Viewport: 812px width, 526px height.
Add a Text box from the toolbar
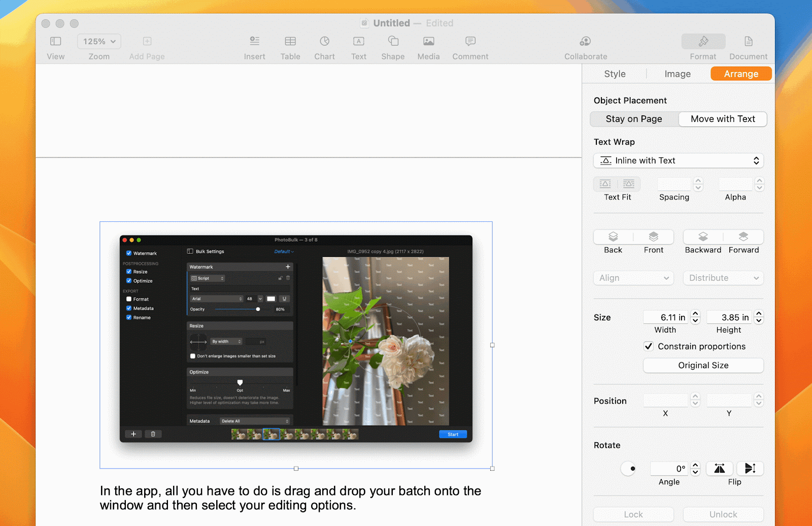click(x=359, y=41)
